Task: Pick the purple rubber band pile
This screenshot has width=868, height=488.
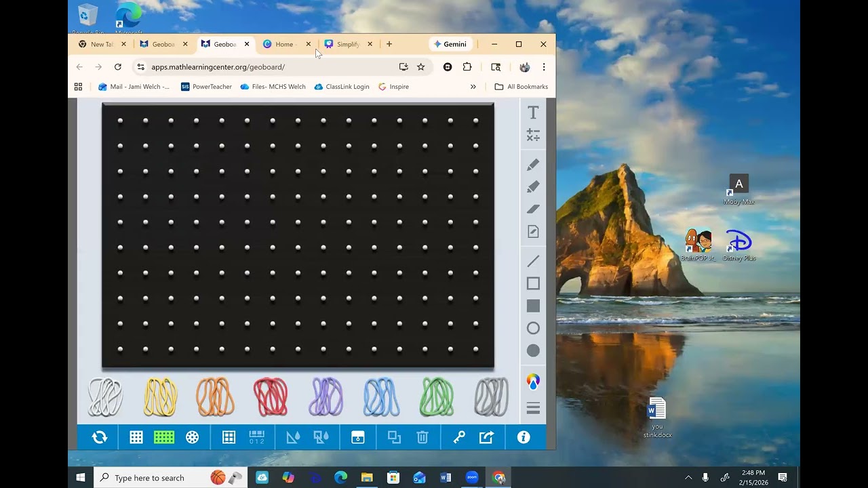Action: click(326, 397)
